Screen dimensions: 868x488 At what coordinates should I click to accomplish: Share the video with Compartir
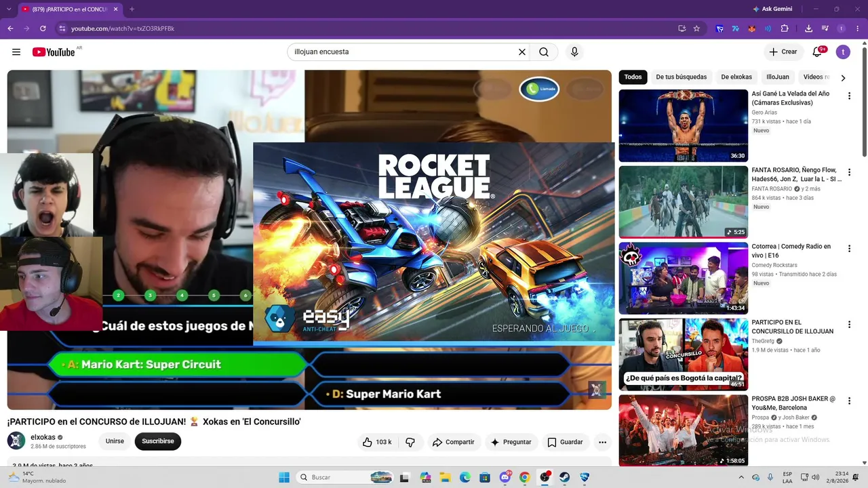(x=454, y=442)
